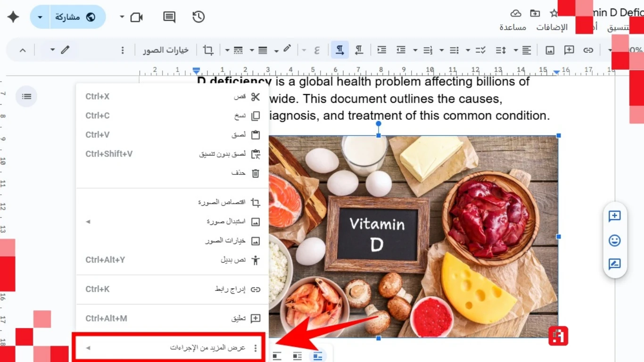The height and width of the screenshot is (362, 644).
Task: Click the insert link toolbar icon
Action: [588, 50]
